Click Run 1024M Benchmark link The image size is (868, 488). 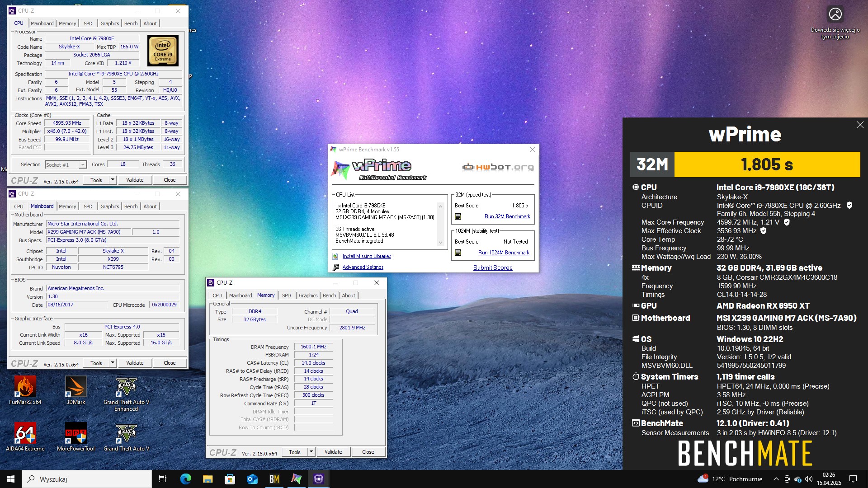504,253
